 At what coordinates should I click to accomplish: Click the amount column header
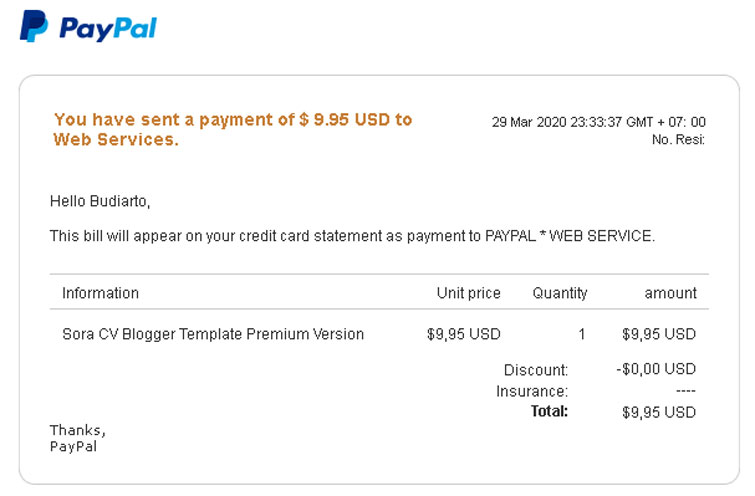tap(670, 293)
